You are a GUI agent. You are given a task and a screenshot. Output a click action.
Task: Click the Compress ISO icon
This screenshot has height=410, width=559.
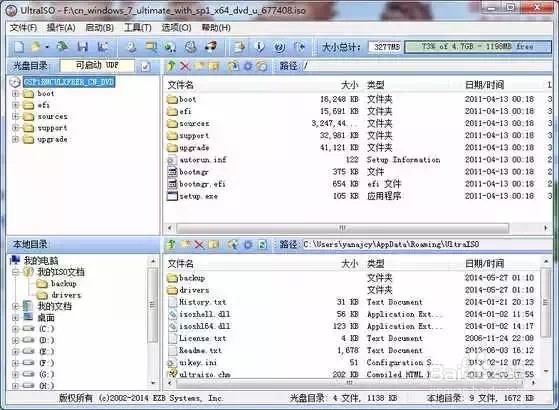click(170, 47)
